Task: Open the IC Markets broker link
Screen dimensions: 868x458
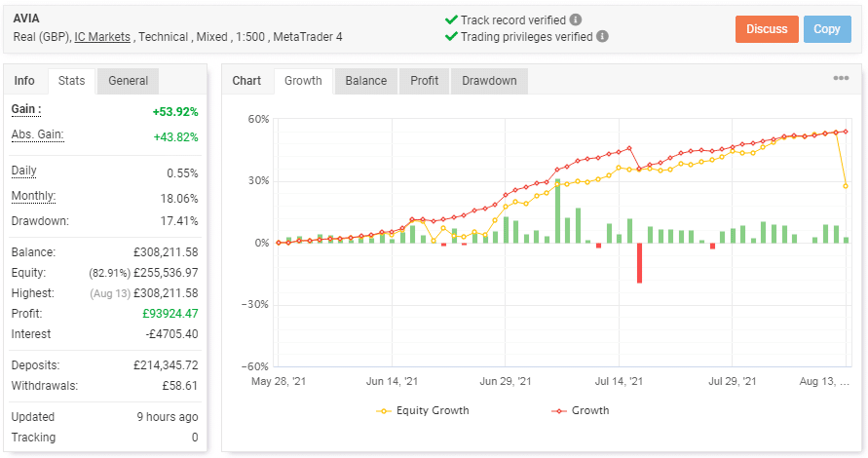Action: [x=103, y=37]
